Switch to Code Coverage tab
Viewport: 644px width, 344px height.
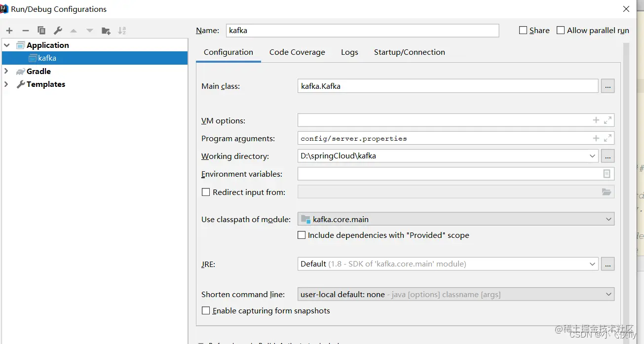coord(297,52)
